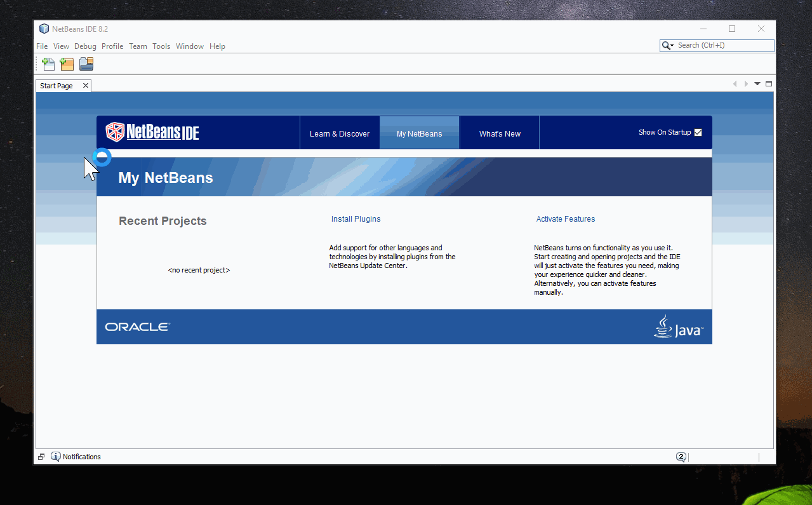Open the Tools menu
This screenshot has height=505, width=812.
tap(161, 46)
